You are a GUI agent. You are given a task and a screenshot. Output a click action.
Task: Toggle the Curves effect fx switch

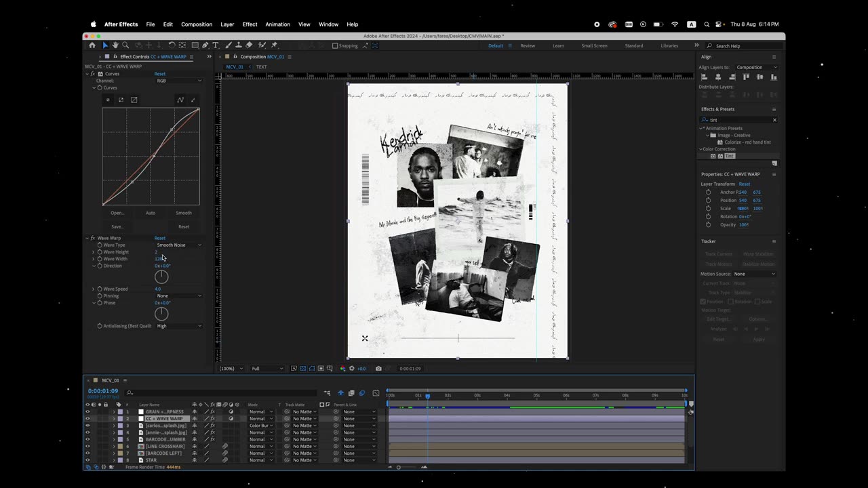click(93, 74)
